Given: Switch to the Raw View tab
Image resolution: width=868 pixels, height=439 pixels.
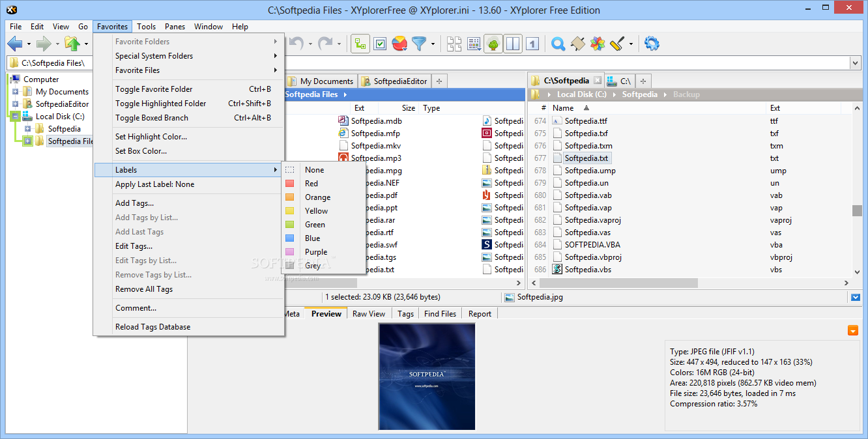Looking at the screenshot, I should tap(369, 314).
